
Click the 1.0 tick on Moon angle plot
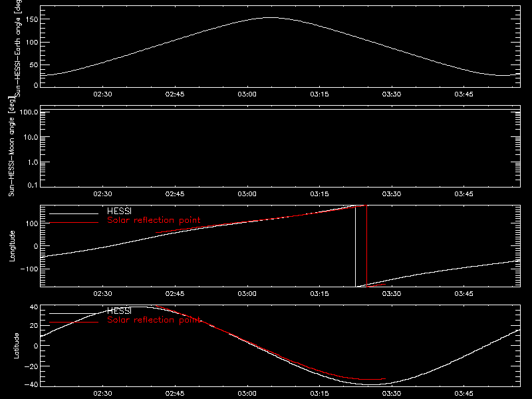point(33,162)
